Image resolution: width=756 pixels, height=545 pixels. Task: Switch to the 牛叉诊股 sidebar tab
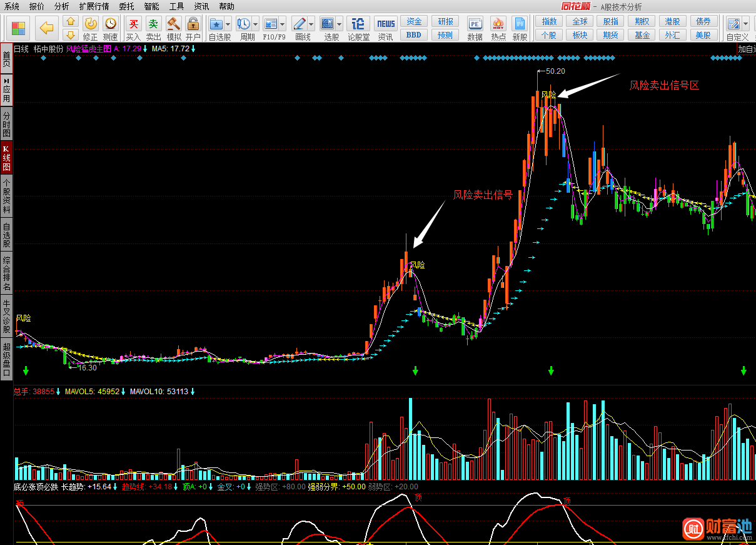[x=6, y=316]
